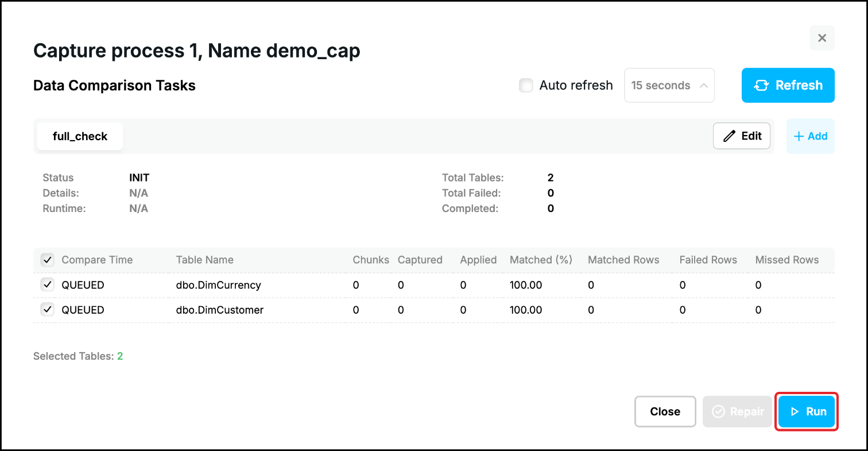Uncheck the dbo.DimCurrency row checkbox

(x=47, y=285)
